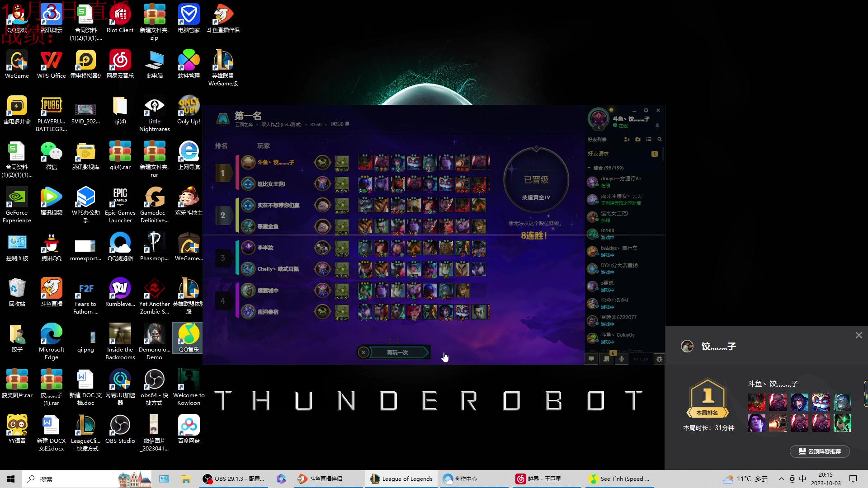Click the search magnifier icon in friends list
Viewport: 868px width, 488px height.
(x=660, y=139)
